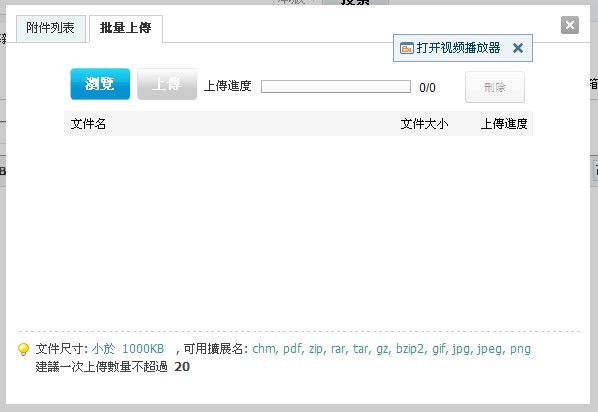Click the 上傳進度 label beside progress bar

click(227, 86)
